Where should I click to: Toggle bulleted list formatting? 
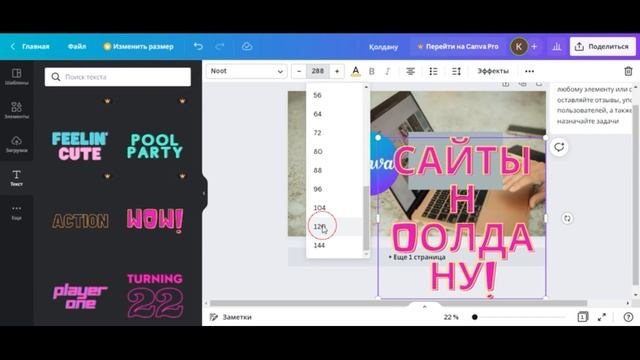coord(433,71)
